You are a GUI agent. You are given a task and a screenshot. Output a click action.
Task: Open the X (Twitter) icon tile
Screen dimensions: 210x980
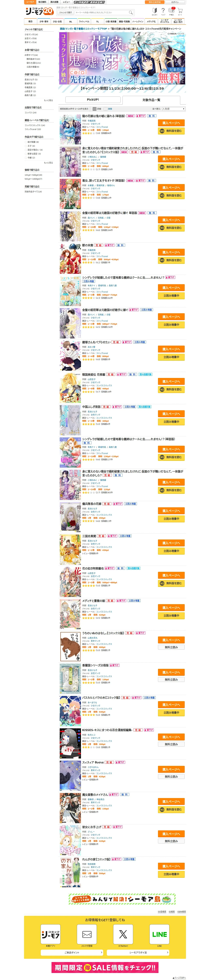(x=123, y=934)
